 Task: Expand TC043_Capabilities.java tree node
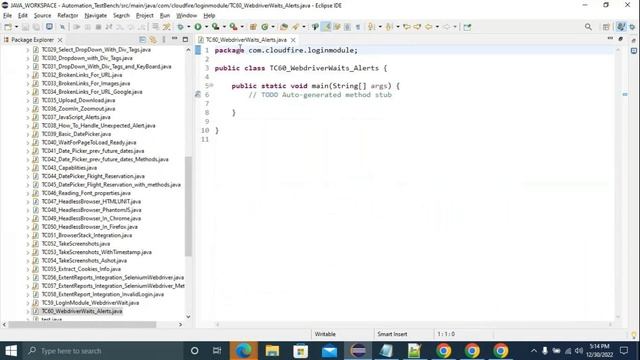[28, 168]
